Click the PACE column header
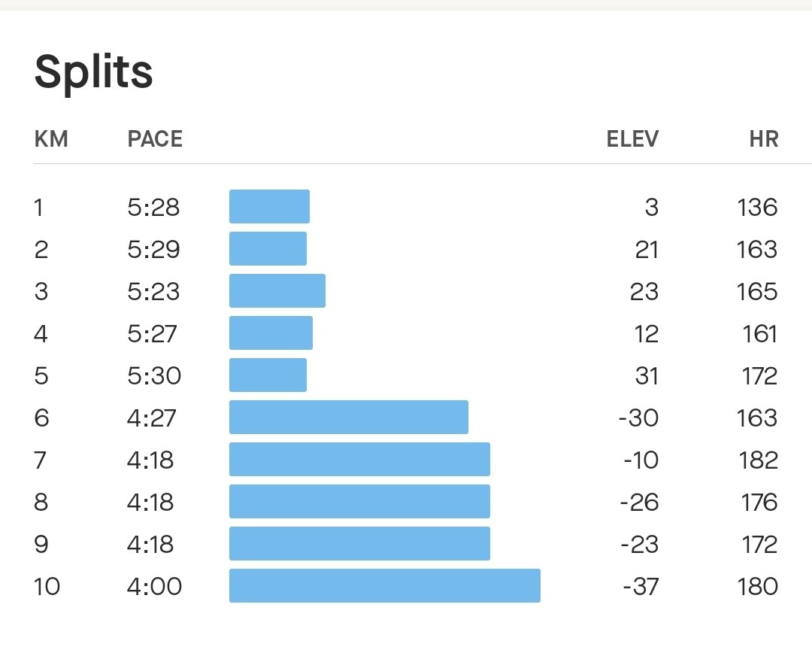The image size is (812, 650). [155, 139]
